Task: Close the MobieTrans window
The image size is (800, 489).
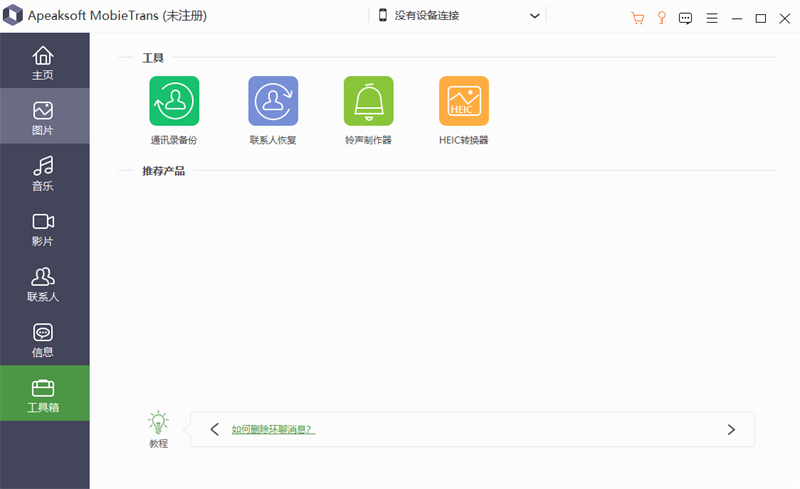Action: click(785, 18)
